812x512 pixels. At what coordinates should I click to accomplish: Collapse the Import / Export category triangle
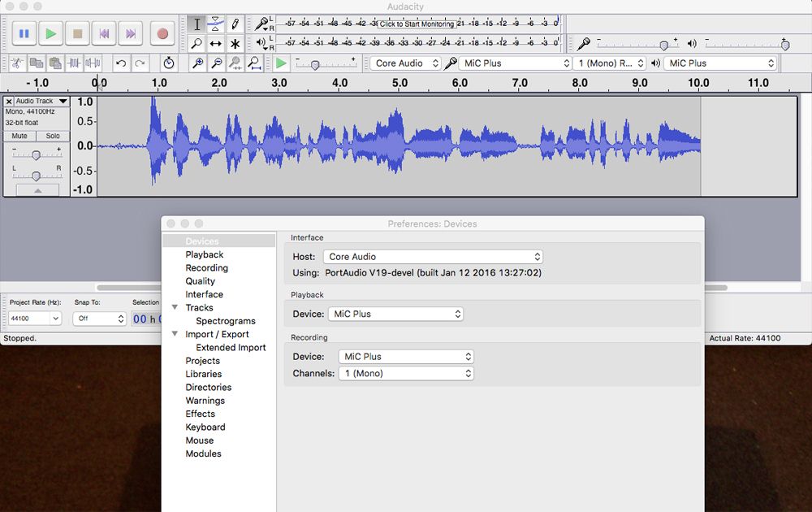click(175, 334)
